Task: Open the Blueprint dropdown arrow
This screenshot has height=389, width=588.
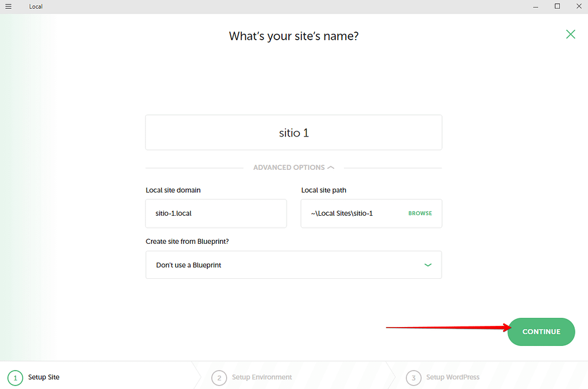Action: click(x=428, y=265)
